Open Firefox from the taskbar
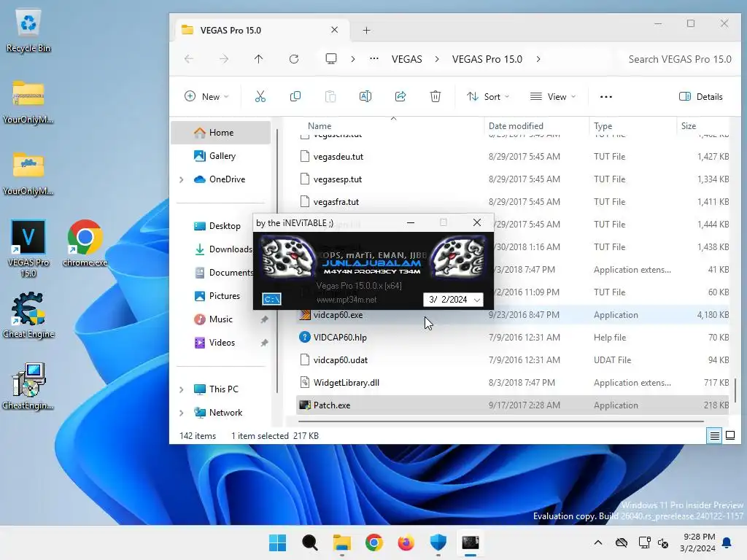Screen dimensions: 747x560 [406, 542]
